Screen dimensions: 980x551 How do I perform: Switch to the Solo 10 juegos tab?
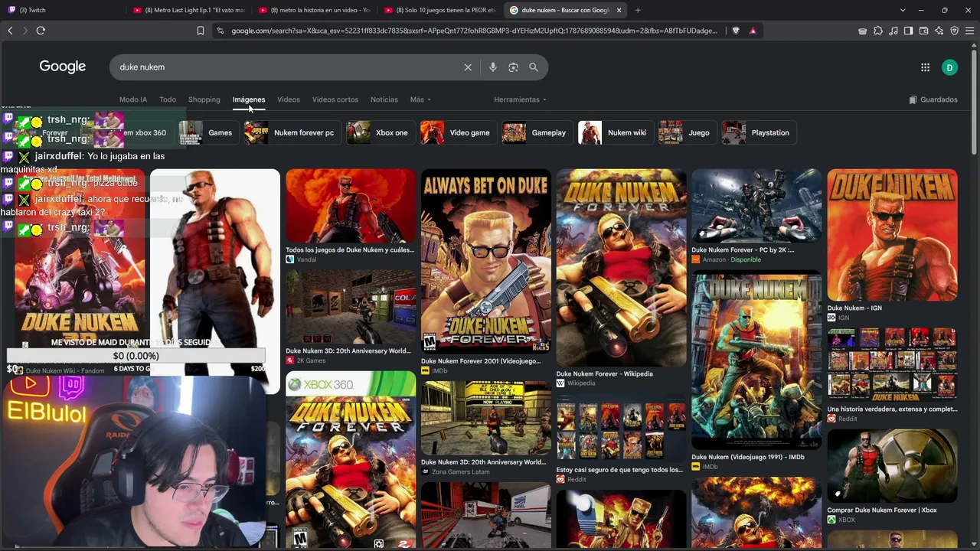[x=440, y=10]
